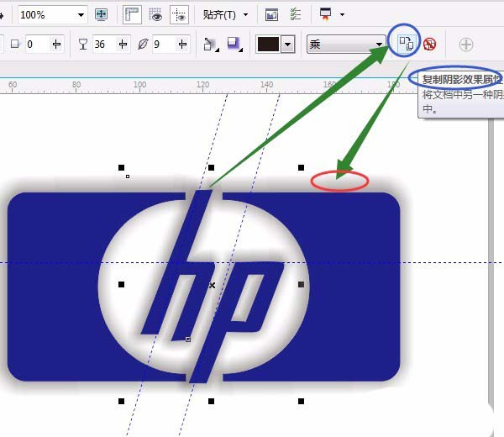
Task: Open the 乘 merge mode dropdown
Action: pos(346,44)
